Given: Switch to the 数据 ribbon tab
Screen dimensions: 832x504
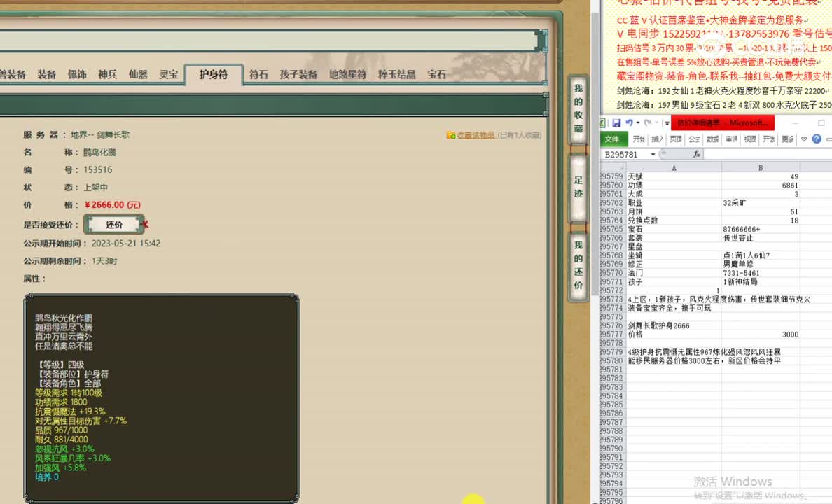Looking at the screenshot, I should tap(713, 139).
